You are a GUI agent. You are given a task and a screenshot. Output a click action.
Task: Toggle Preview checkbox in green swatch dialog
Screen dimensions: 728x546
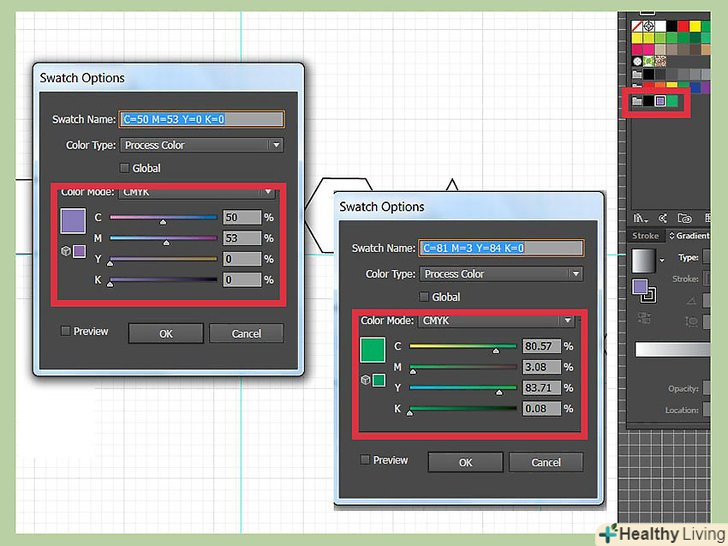366,460
